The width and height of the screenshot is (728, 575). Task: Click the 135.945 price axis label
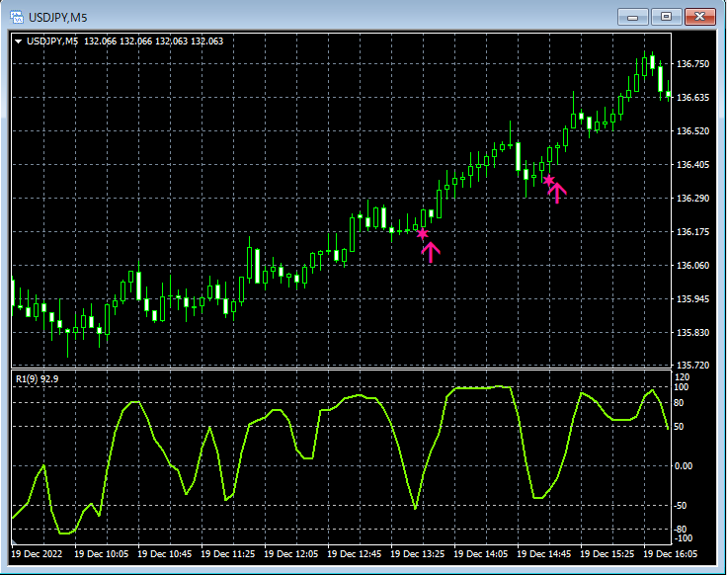pyautogui.click(x=693, y=298)
